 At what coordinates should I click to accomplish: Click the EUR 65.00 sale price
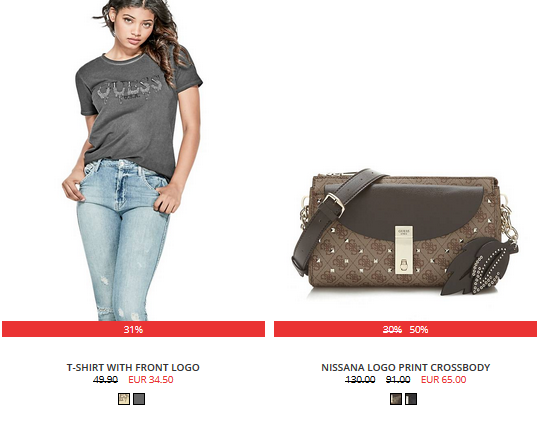[x=443, y=380]
